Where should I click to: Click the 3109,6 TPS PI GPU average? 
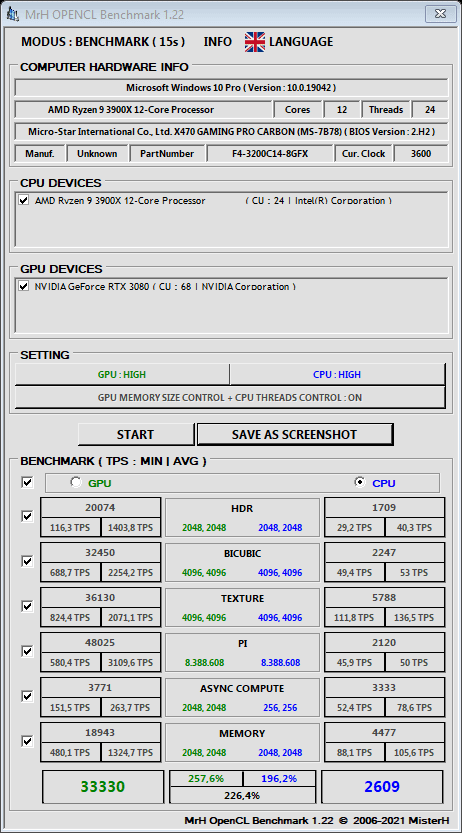(x=130, y=662)
